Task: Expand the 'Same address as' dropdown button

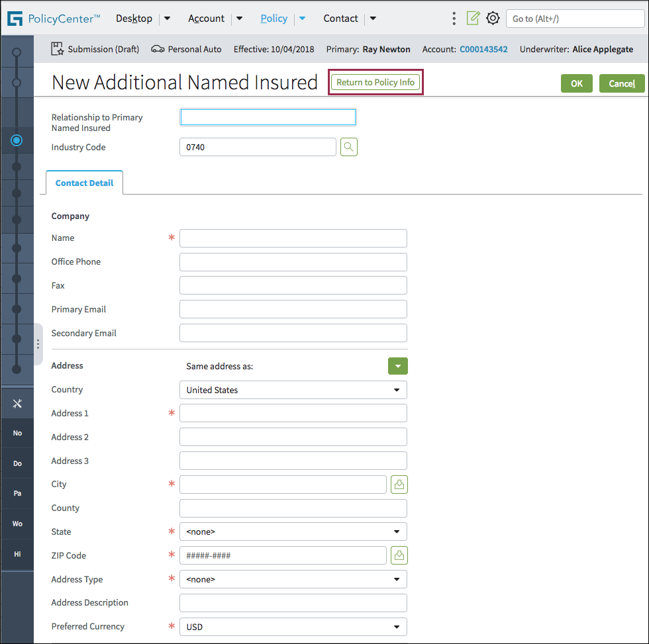Action: pyautogui.click(x=397, y=366)
